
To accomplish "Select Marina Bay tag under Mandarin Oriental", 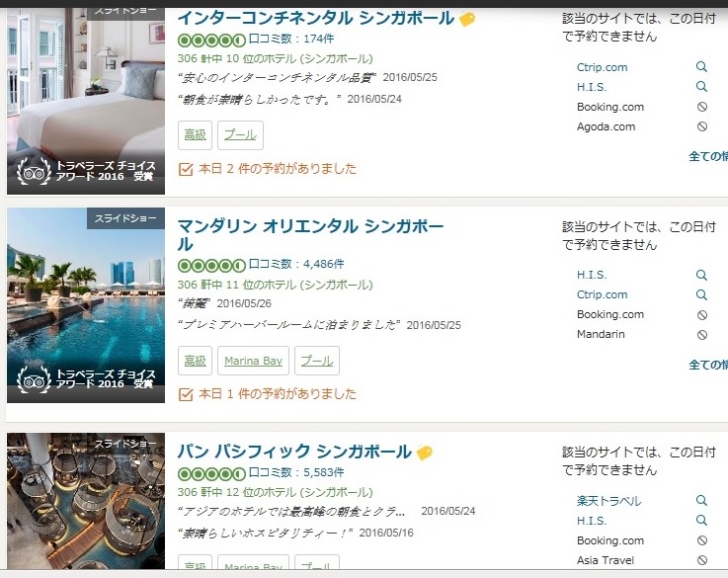I will tap(253, 361).
